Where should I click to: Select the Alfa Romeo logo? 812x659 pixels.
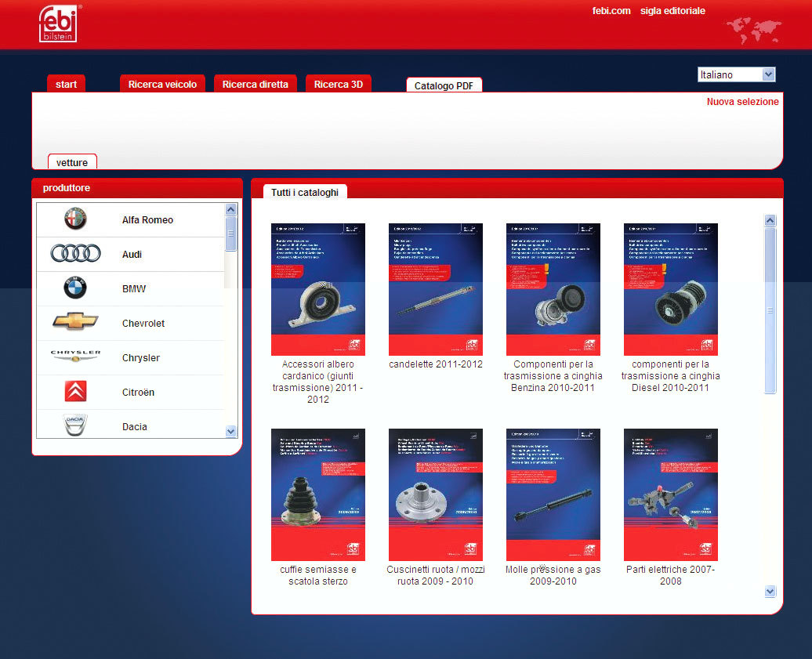[75, 219]
